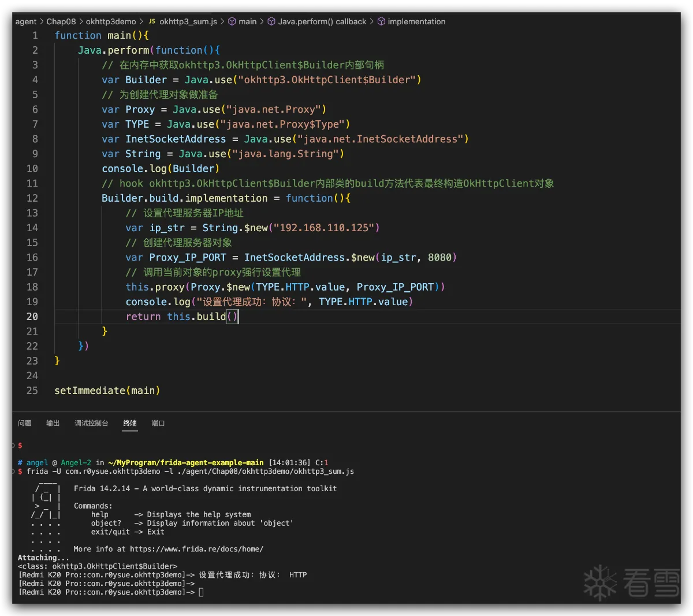The image size is (693, 616).
Task: Expand the Chap08 breadcrumb folder
Action: point(61,21)
